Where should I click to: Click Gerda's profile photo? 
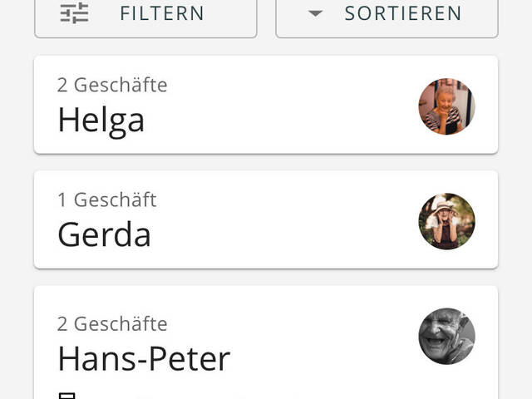[446, 221]
